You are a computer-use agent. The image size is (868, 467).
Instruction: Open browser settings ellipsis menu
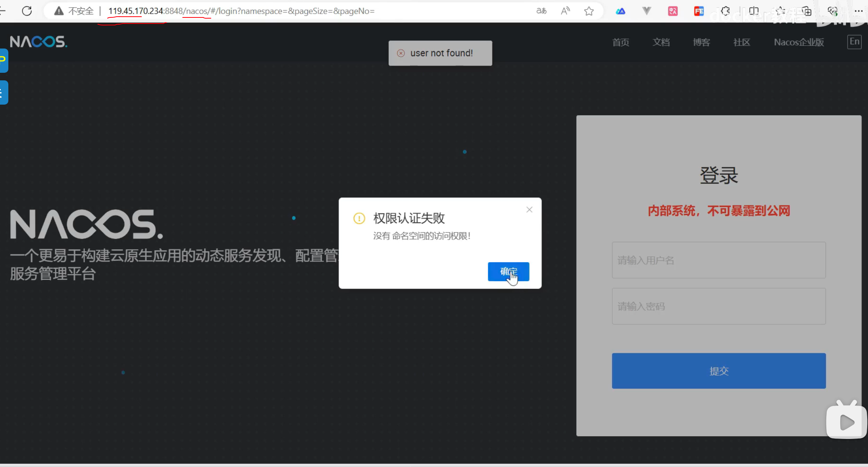pos(859,11)
